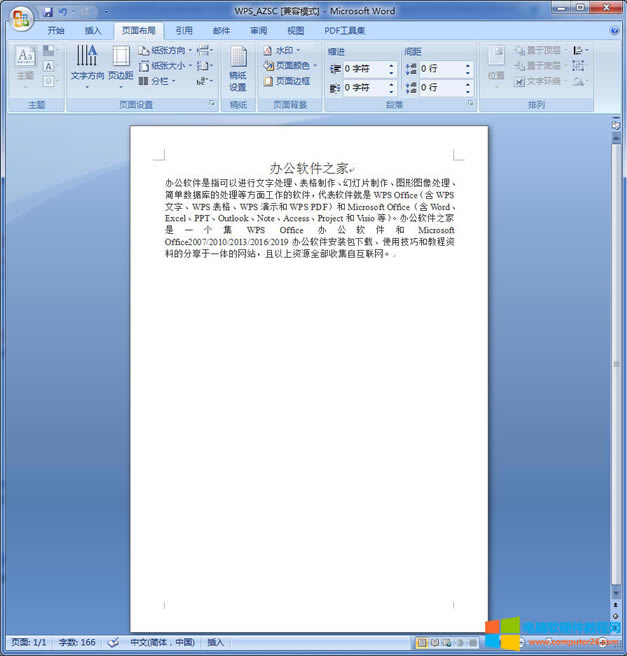
Task: Select the 页面布局 tab
Action: tap(138, 31)
